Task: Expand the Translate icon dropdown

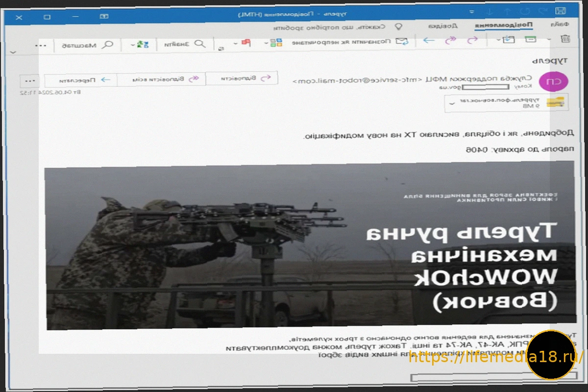Action: [133, 45]
